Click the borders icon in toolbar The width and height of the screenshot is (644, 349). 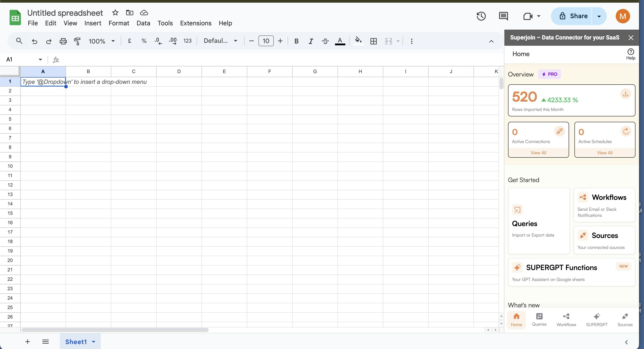374,41
